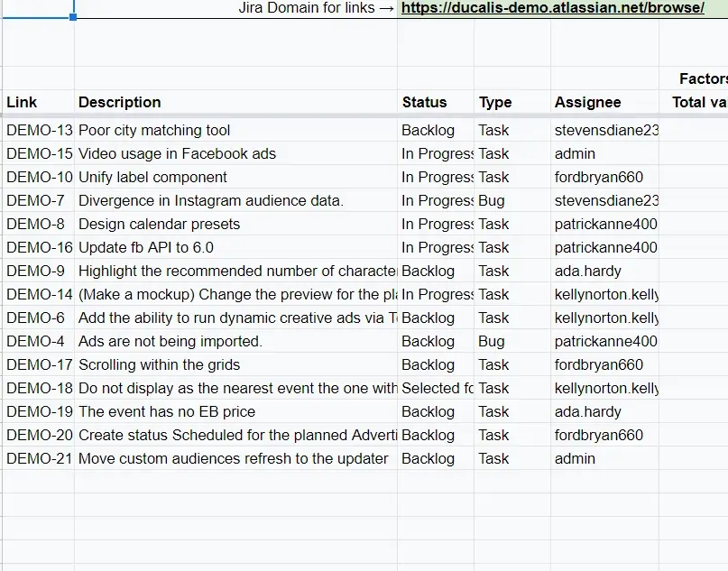Select 'Unify label component' description cell

[x=235, y=177]
